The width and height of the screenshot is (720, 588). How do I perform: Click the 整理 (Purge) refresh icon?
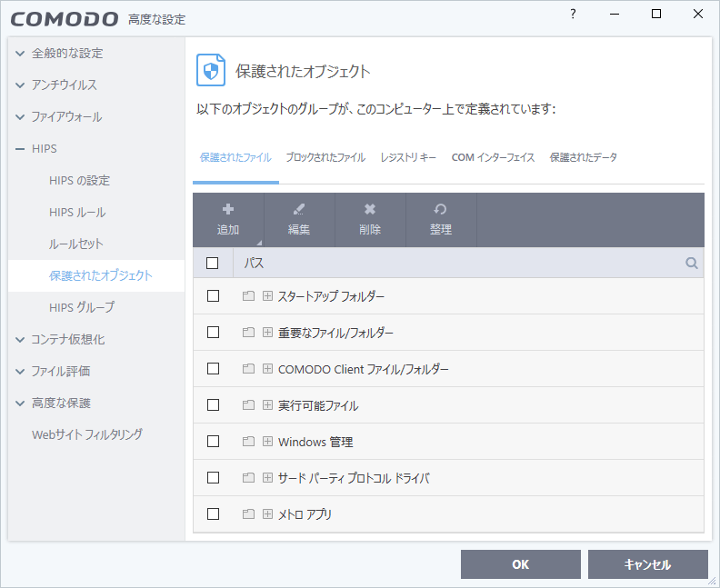pyautogui.click(x=441, y=210)
